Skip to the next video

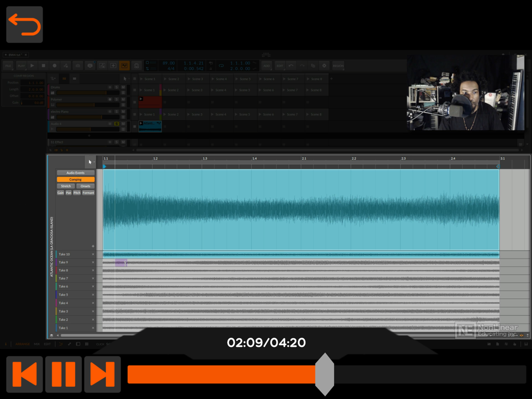103,374
